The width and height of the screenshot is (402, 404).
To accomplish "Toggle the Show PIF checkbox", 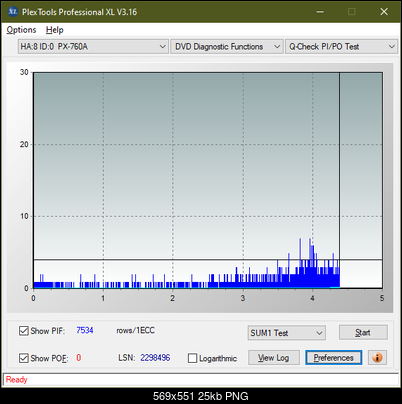I will click(x=24, y=331).
